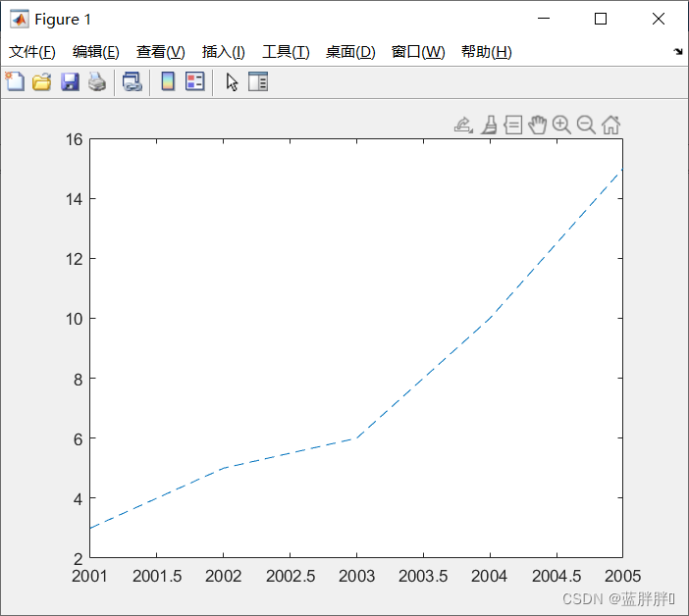Open the 编辑(E) menu
Screen dimensions: 689x616
pyautogui.click(x=96, y=52)
